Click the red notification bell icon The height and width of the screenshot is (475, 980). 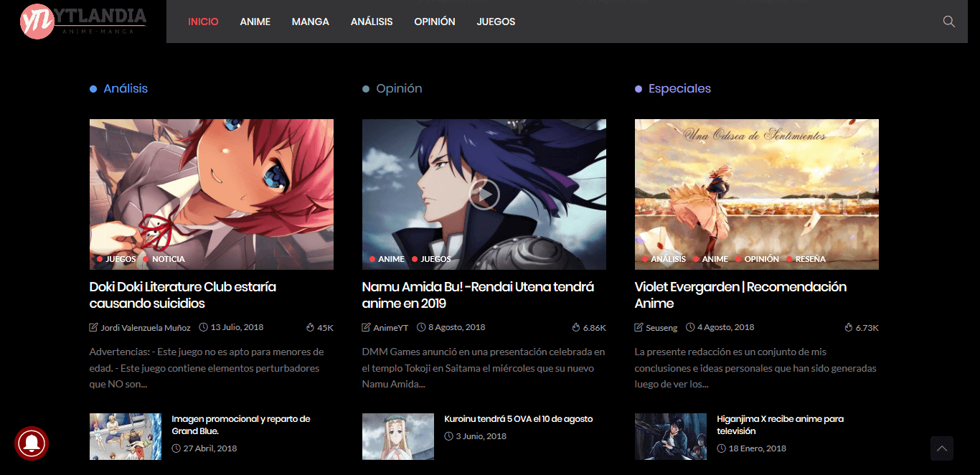(32, 443)
